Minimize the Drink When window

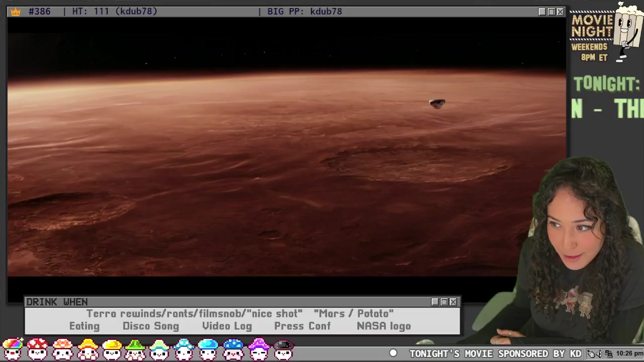[435, 302]
